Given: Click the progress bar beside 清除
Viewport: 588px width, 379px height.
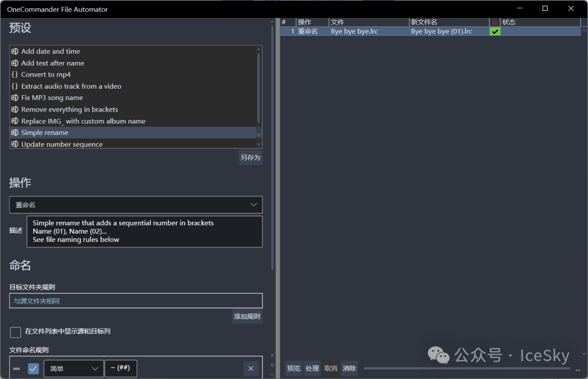Looking at the screenshot, I should click(x=465, y=368).
